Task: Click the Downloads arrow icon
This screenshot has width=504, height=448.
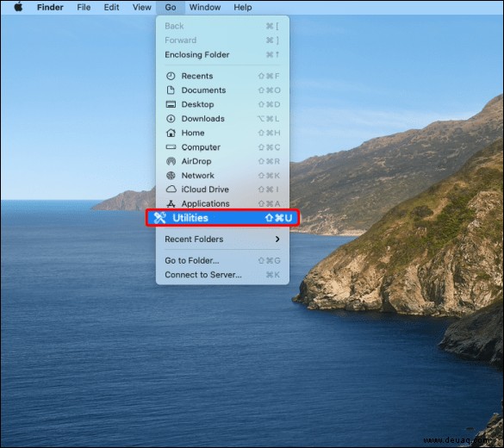Action: 171,119
